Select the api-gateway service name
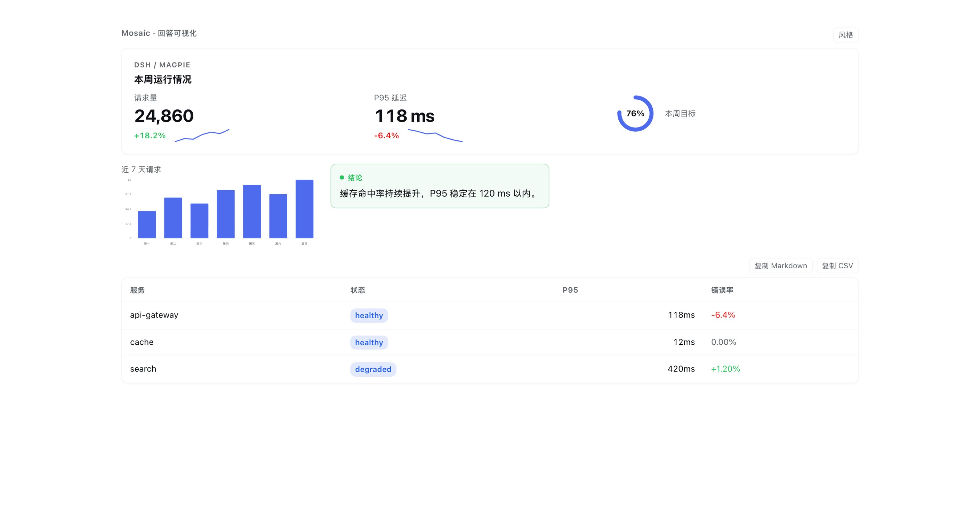Viewport: 980px width, 517px height. [x=154, y=315]
